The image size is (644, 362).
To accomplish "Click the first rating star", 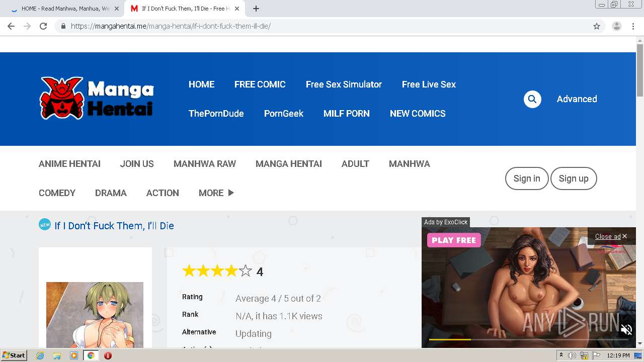I will coord(189,271).
